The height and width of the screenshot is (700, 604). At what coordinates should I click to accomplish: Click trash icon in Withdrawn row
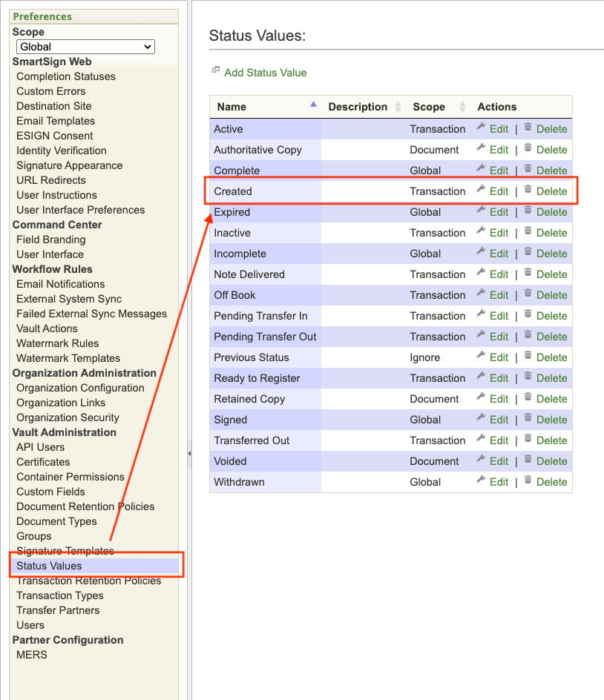click(528, 480)
